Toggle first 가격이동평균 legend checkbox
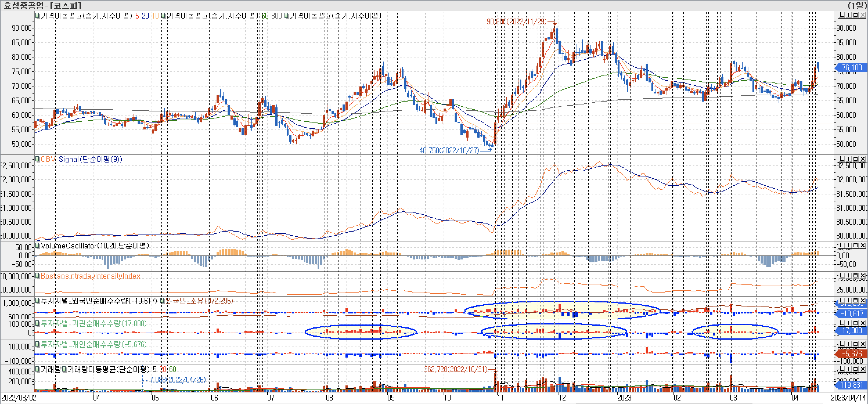868x404 pixels. (x=37, y=16)
